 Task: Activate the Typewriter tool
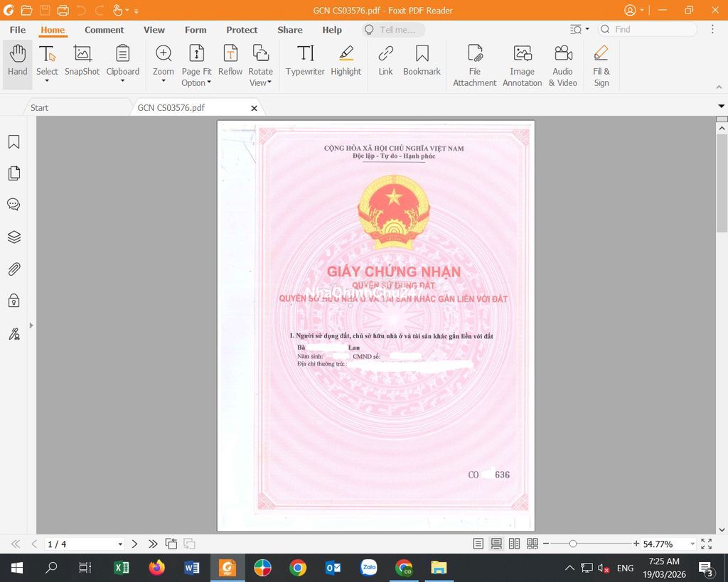pyautogui.click(x=305, y=61)
